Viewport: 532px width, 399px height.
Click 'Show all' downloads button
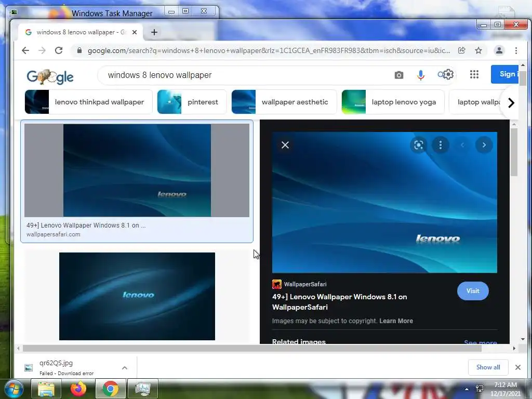tap(488, 367)
